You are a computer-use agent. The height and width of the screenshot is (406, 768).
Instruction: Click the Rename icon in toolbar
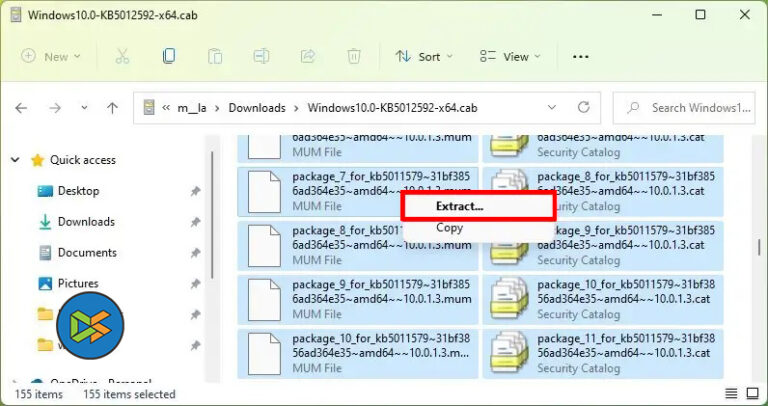(261, 56)
